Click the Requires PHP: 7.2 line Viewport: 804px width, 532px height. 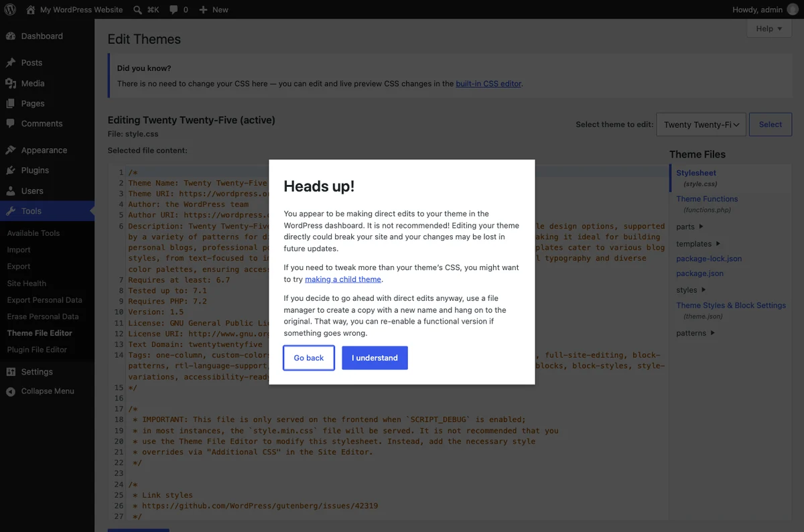pyautogui.click(x=167, y=302)
